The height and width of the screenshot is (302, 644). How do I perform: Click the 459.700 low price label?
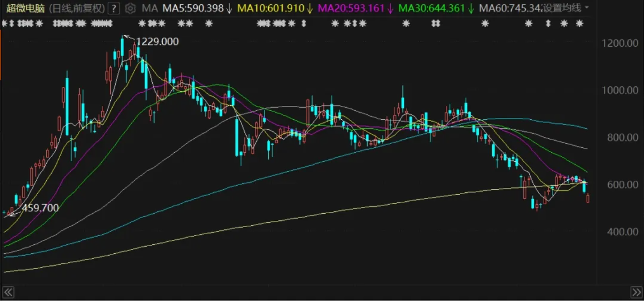click(x=41, y=208)
